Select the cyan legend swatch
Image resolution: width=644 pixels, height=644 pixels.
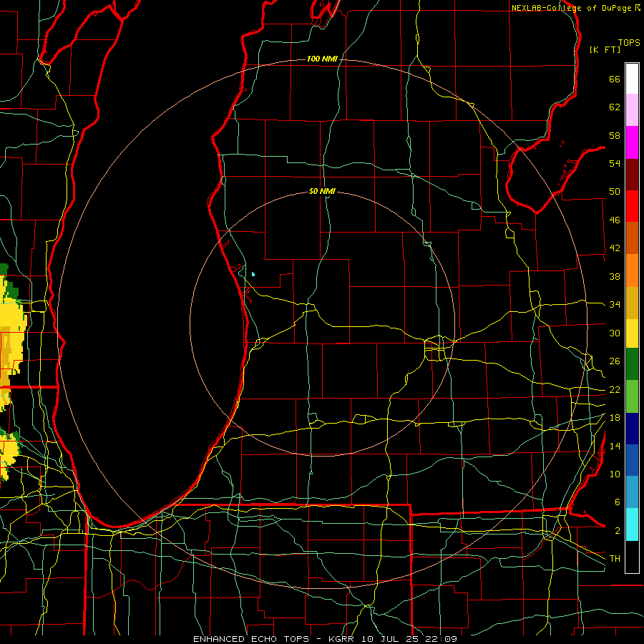point(632,525)
